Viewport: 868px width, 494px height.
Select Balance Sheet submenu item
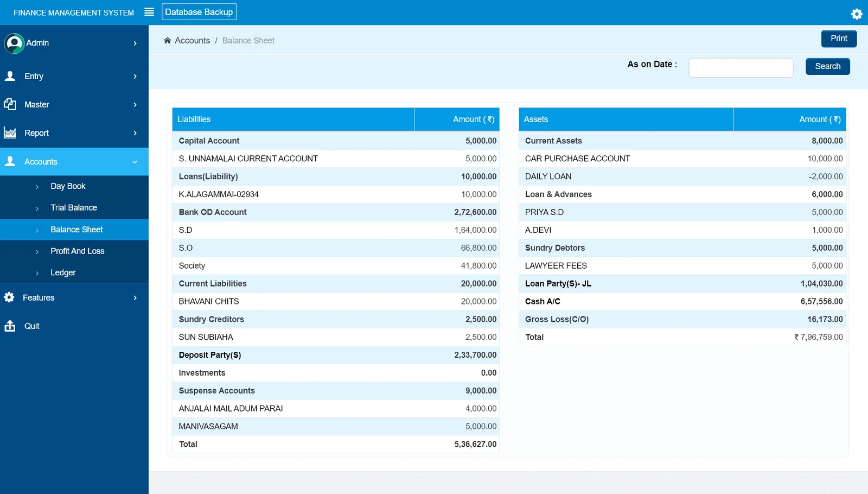[x=74, y=230]
